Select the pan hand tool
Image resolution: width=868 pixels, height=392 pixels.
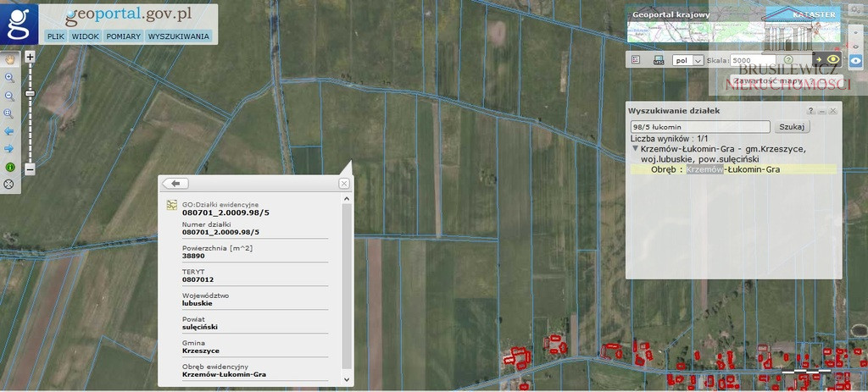pyautogui.click(x=8, y=59)
